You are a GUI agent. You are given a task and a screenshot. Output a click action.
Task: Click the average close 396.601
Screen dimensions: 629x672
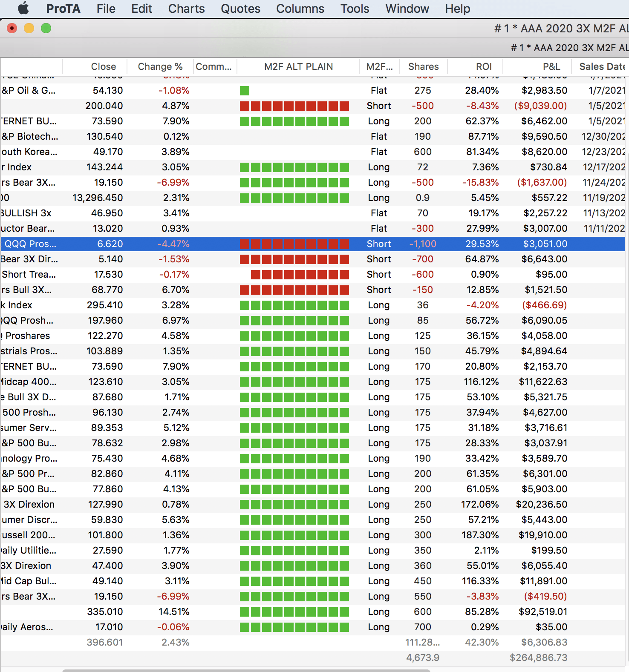(x=105, y=643)
